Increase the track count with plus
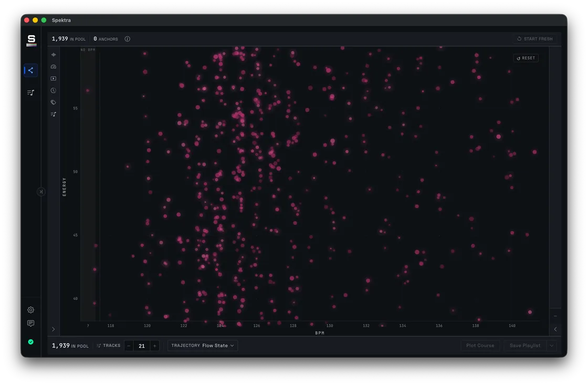 coord(154,346)
